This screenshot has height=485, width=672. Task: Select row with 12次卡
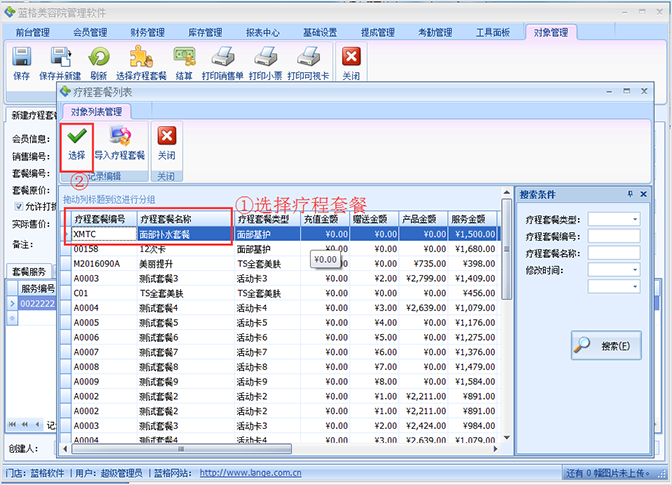point(280,249)
